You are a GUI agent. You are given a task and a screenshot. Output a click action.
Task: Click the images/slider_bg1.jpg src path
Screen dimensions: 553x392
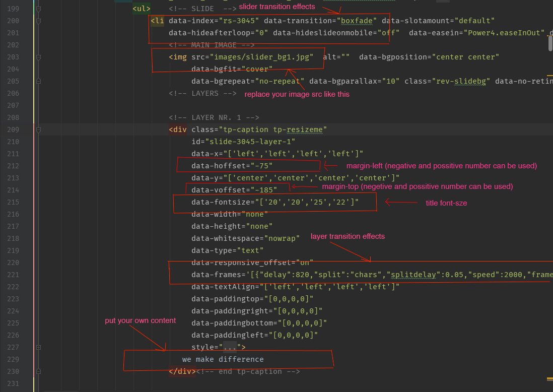tap(261, 57)
